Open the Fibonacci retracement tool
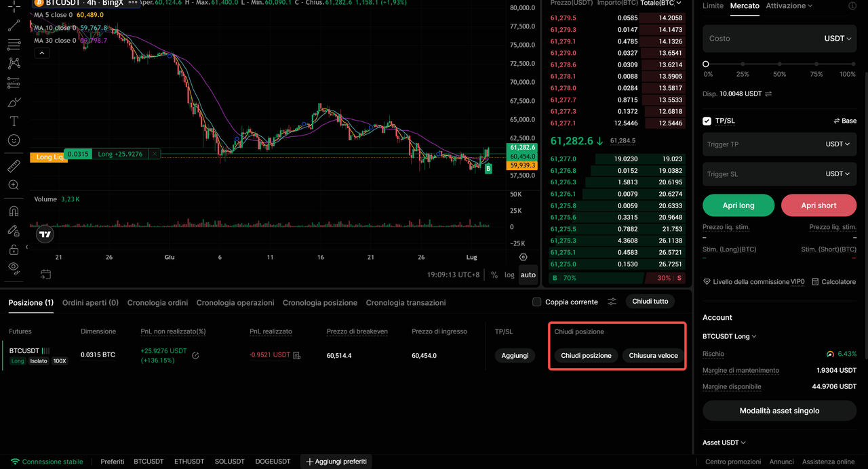Screen dimensions: 868x469 coord(14,45)
